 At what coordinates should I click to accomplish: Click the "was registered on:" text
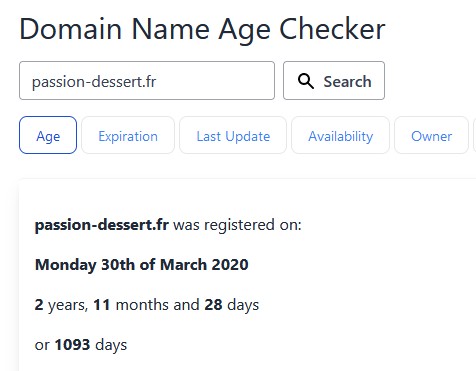[237, 225]
